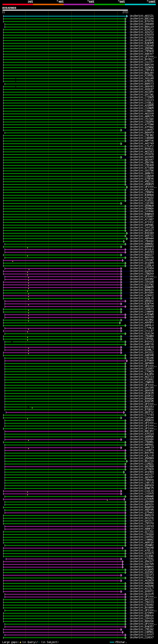Select hit label UniRef100_B2W3H5

pyautogui.click(x=142, y=43)
